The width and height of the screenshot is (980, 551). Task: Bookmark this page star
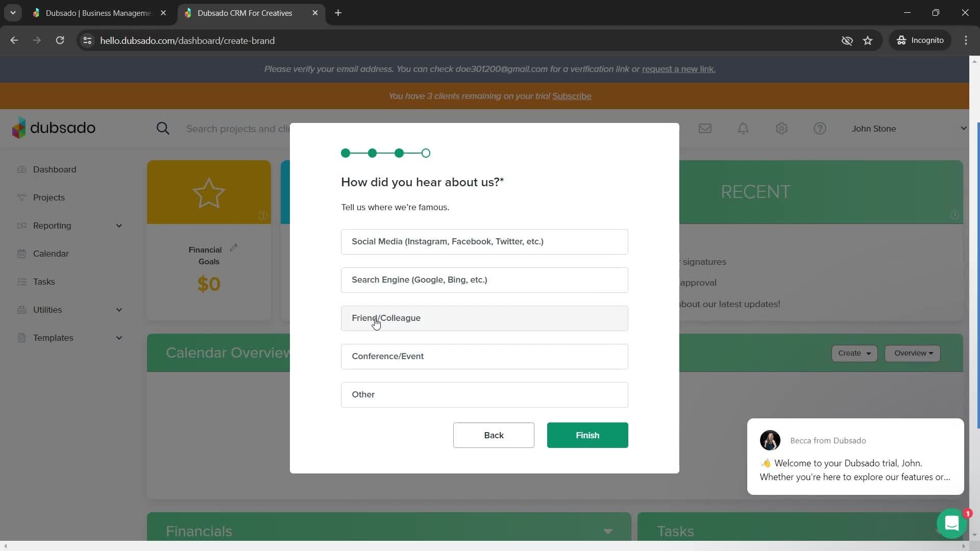point(868,40)
